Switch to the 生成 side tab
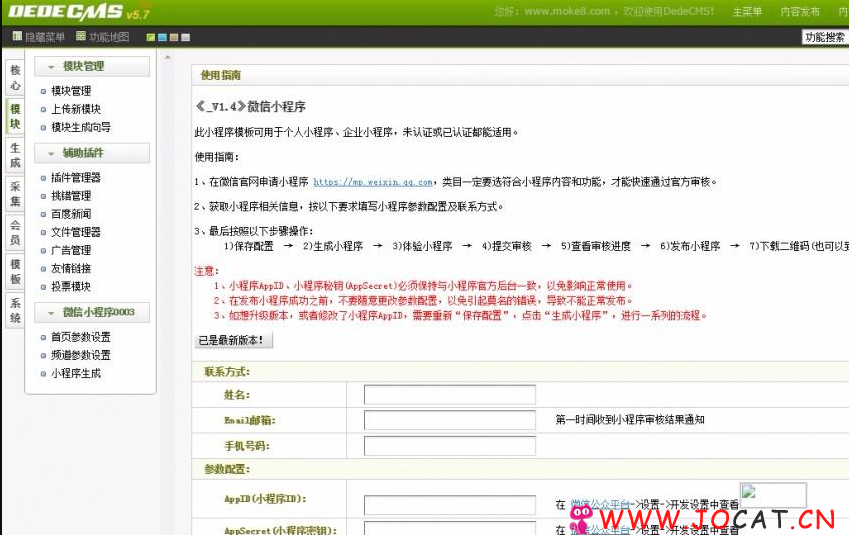The height and width of the screenshot is (535, 849). pyautogui.click(x=15, y=155)
